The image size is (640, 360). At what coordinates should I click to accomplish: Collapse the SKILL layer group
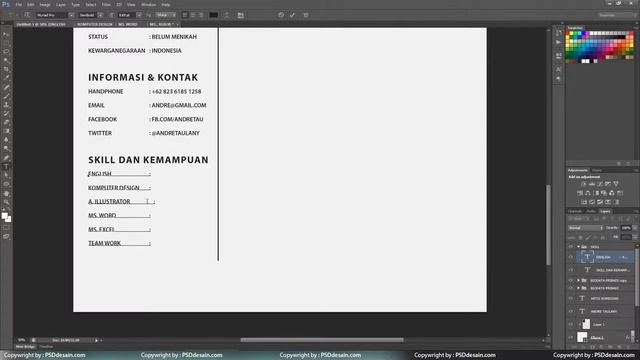(x=578, y=247)
